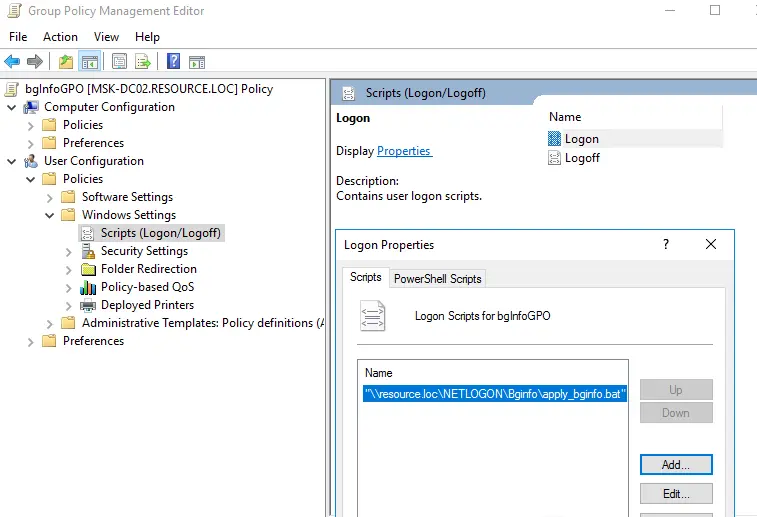This screenshot has width=757, height=517.
Task: Click the Scripts header icon in right pane
Action: tap(349, 93)
